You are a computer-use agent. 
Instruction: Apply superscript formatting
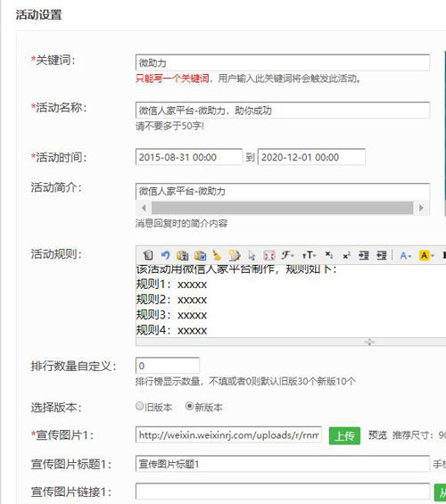pyautogui.click(x=346, y=255)
